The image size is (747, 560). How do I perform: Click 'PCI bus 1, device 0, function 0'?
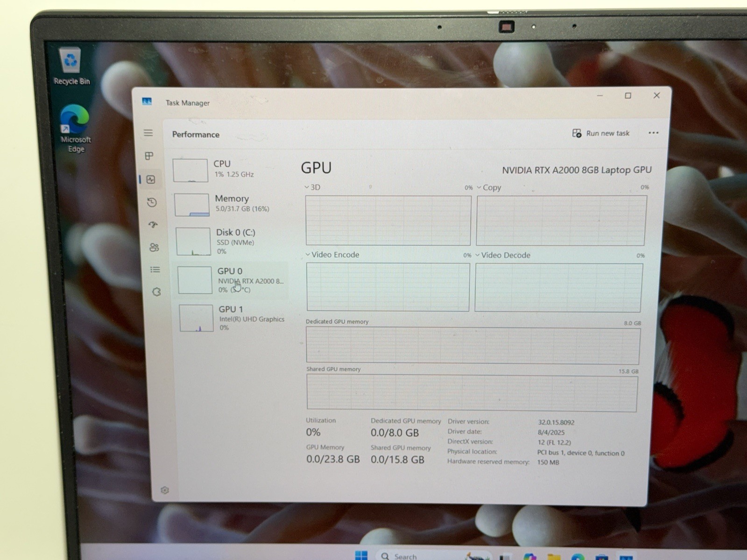click(581, 453)
